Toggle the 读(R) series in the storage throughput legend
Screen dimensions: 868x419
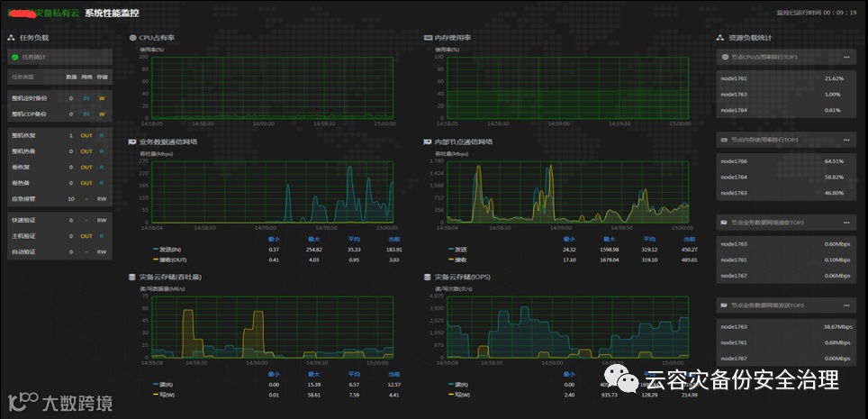tap(163, 385)
